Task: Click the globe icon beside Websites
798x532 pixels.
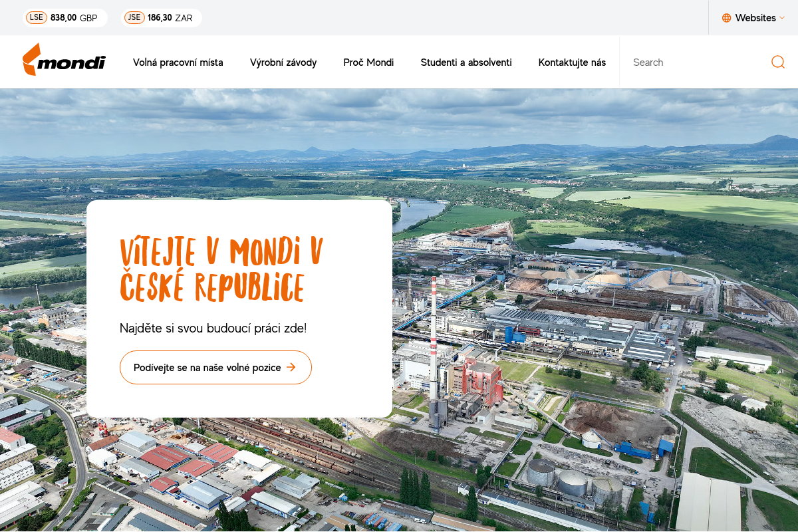Action: (727, 18)
